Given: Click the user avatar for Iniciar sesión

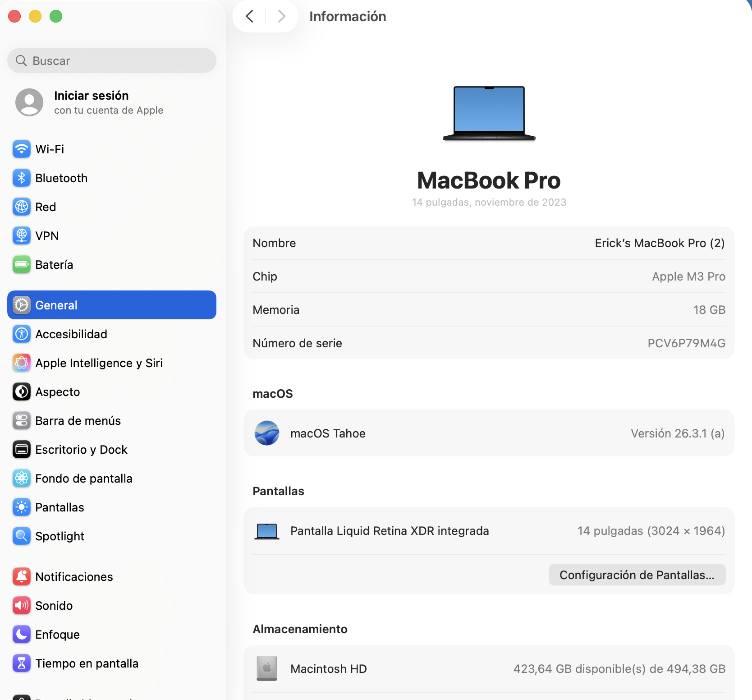Looking at the screenshot, I should coord(29,102).
